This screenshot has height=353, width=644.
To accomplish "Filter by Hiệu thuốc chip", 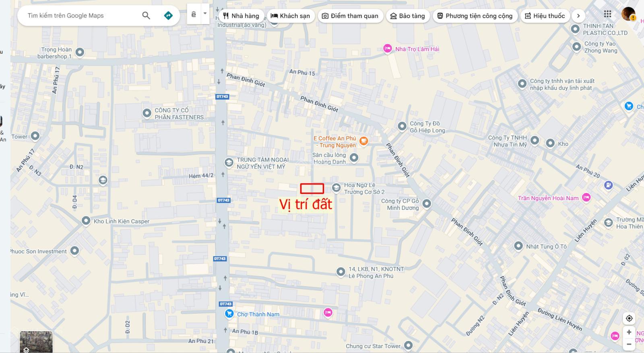I will 545,16.
